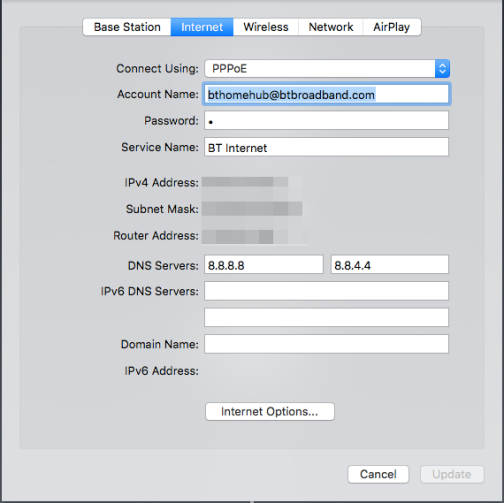Viewport: 504px width, 503px height.
Task: Open the Connect Using PPPoE dropdown
Action: pyautogui.click(x=327, y=68)
